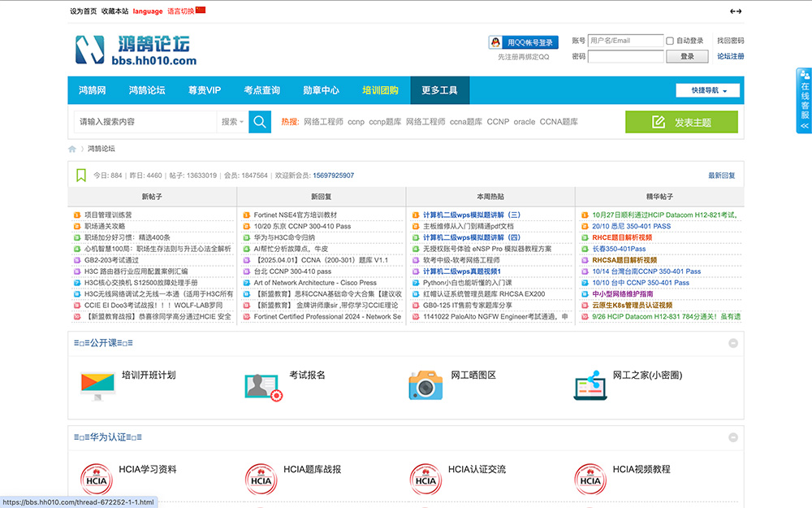Collapse the 公开课 section

point(733,343)
